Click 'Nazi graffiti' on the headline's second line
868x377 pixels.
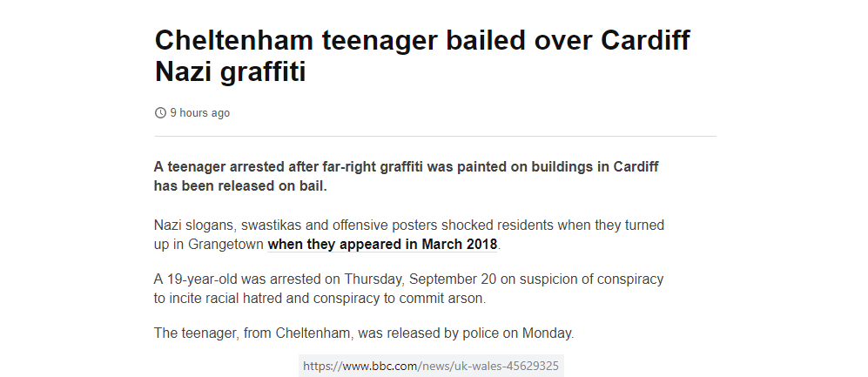(x=231, y=72)
